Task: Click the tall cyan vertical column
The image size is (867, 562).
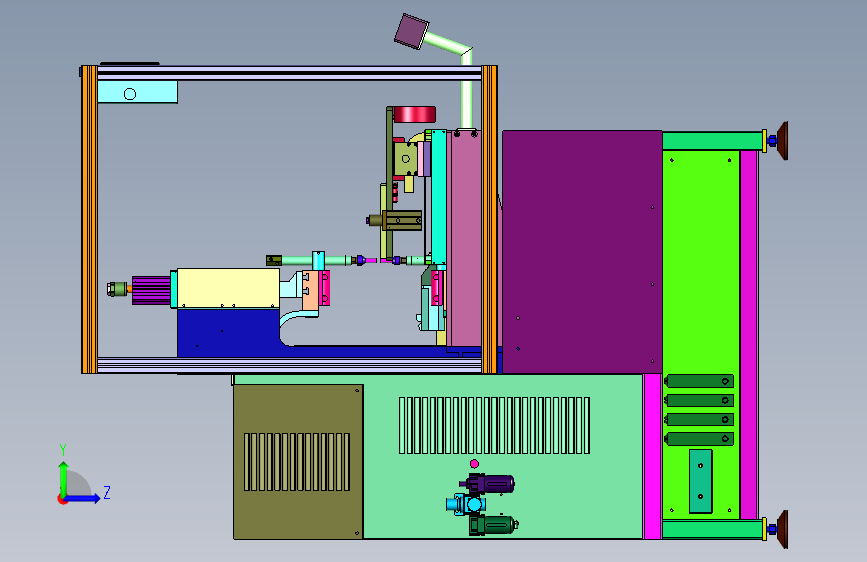Action: (x=439, y=197)
